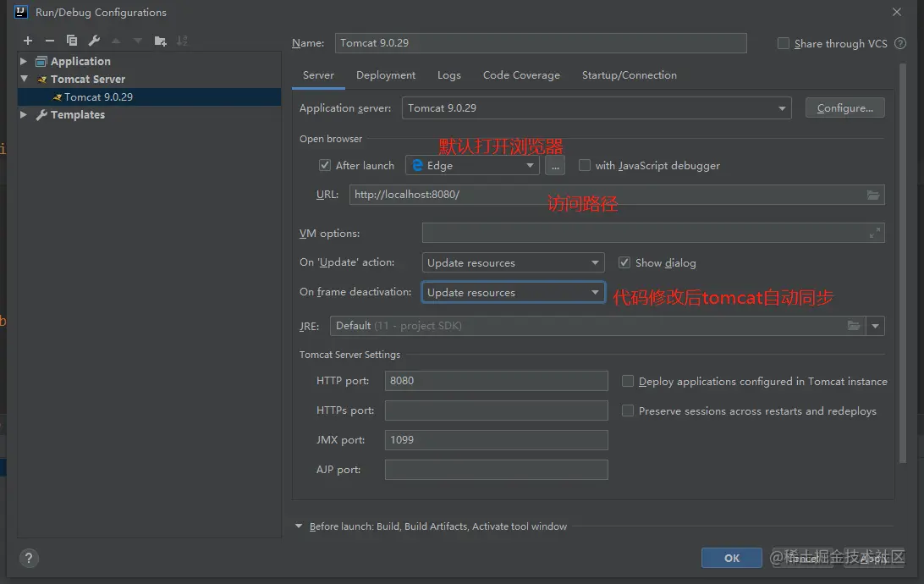Click the dialog's vertical scrollbar

(x=903, y=263)
